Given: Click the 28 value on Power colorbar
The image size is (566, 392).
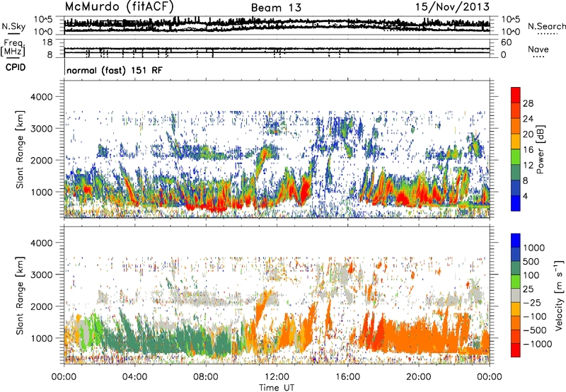Looking at the screenshot, I should coord(528,103).
